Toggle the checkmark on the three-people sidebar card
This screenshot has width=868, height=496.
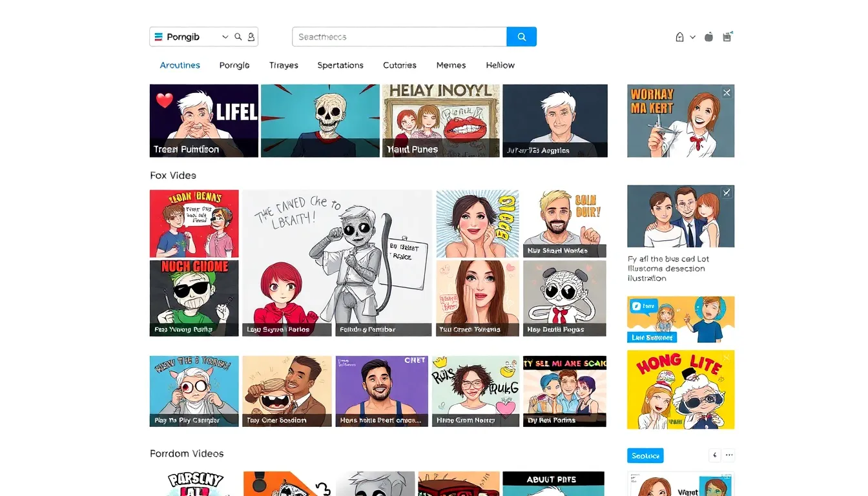tap(727, 192)
